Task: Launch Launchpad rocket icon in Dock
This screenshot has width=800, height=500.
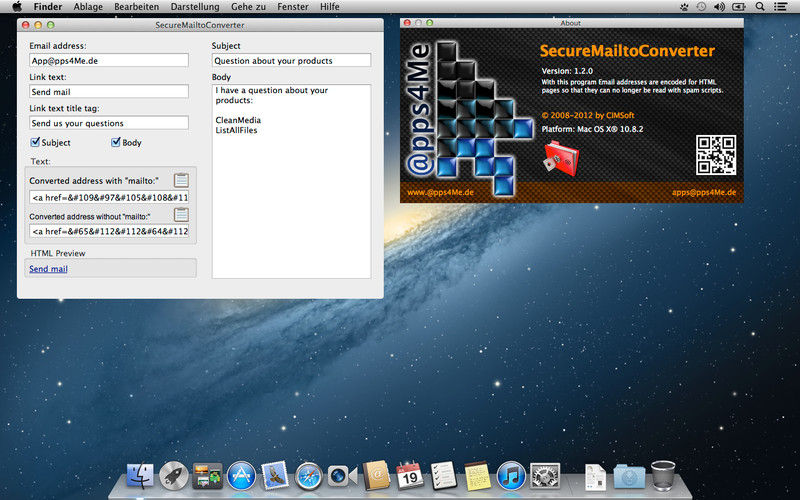Action: (x=173, y=476)
